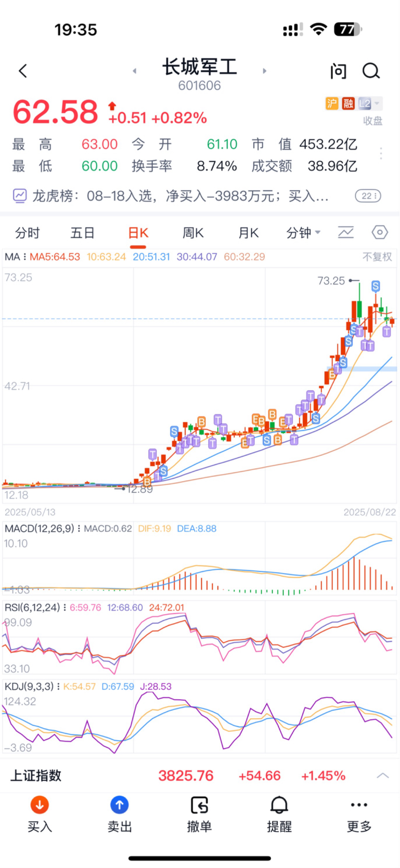Open MA indicator options menu

pyautogui.click(x=16, y=257)
